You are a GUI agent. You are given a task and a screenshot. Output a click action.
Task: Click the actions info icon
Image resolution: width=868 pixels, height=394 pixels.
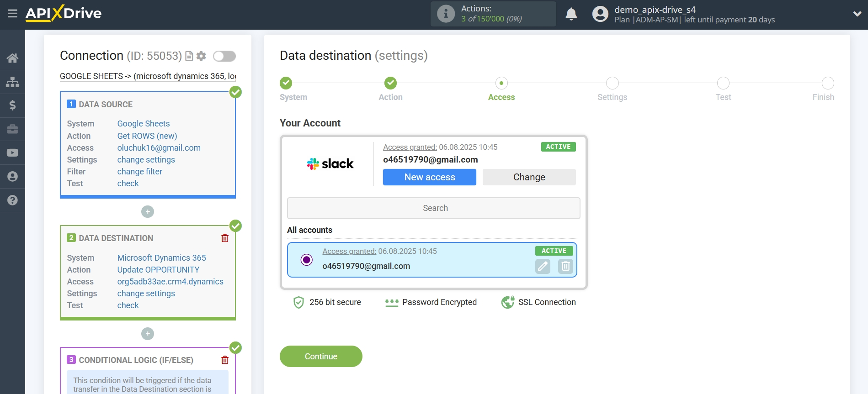click(x=446, y=14)
